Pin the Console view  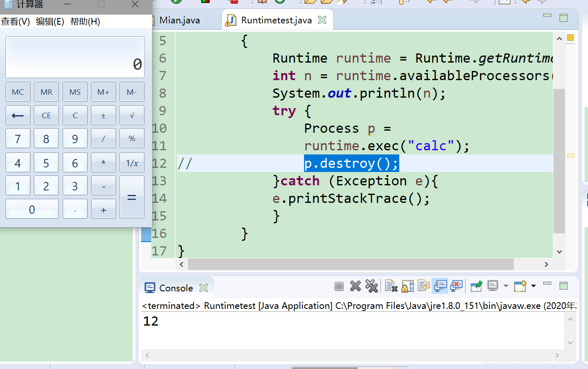pyautogui.click(x=476, y=286)
